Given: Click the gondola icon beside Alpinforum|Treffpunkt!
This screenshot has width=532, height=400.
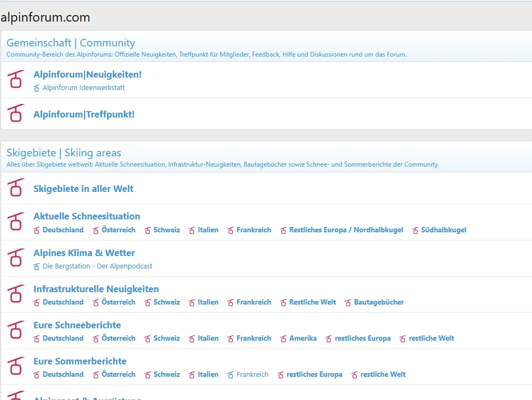Looking at the screenshot, I should pos(16,113).
